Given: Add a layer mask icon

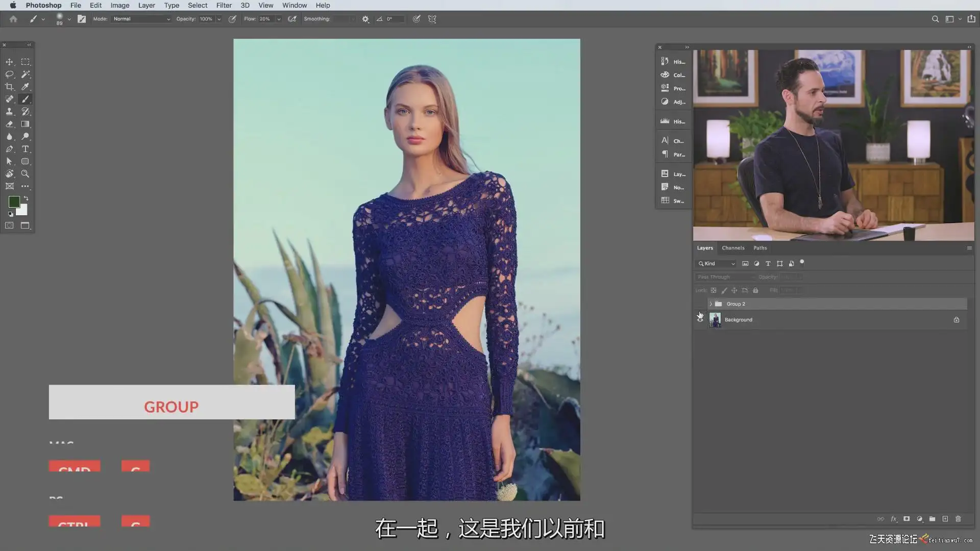Looking at the screenshot, I should [906, 519].
